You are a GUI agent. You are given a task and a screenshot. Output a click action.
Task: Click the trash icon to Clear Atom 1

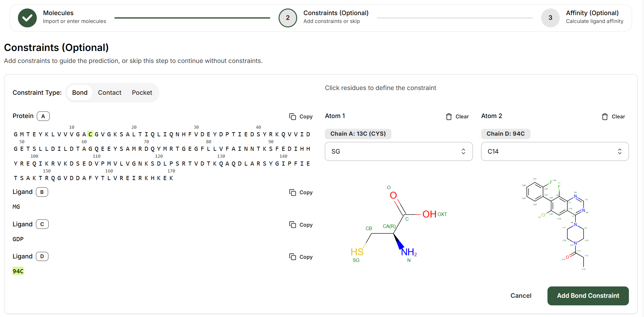[x=449, y=116]
